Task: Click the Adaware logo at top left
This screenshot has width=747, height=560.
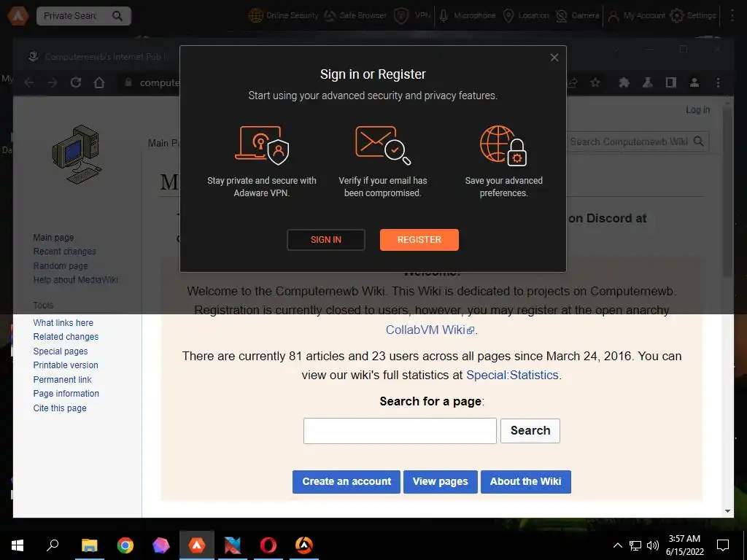Action: [18, 16]
